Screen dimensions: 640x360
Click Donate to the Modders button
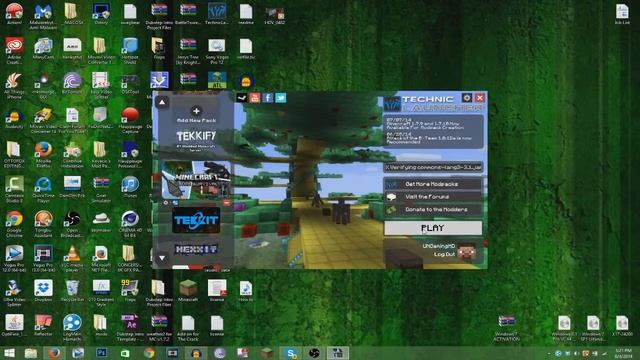tap(433, 209)
